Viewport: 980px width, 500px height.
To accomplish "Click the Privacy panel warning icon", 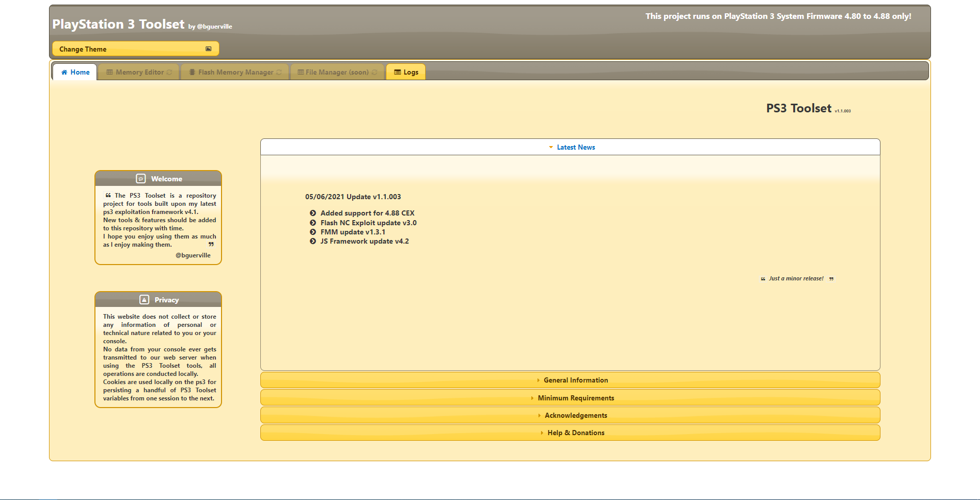I will (x=144, y=300).
